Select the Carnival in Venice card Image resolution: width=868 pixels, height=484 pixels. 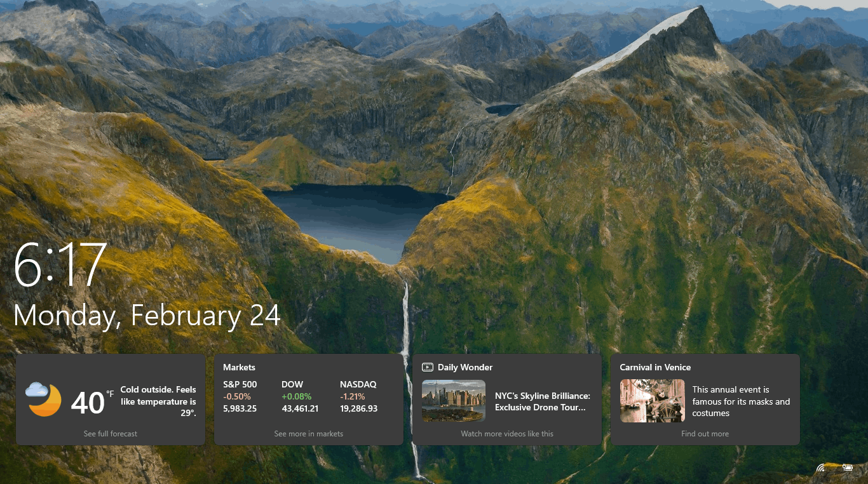tap(705, 400)
